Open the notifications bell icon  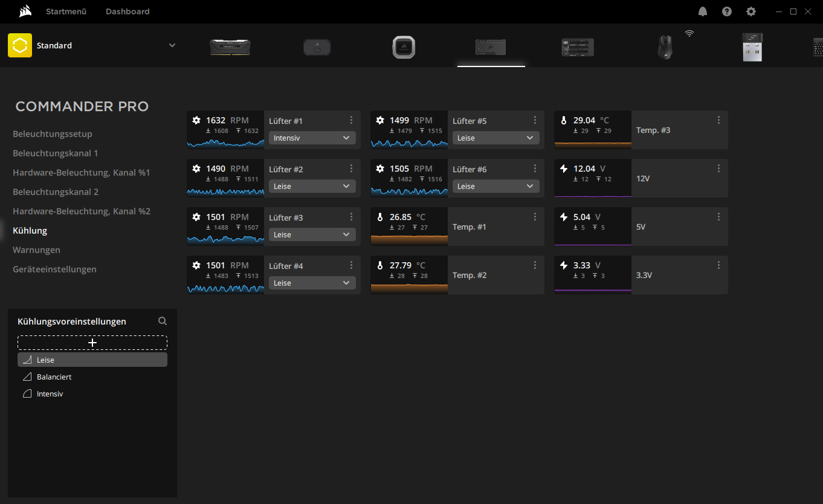(x=703, y=11)
